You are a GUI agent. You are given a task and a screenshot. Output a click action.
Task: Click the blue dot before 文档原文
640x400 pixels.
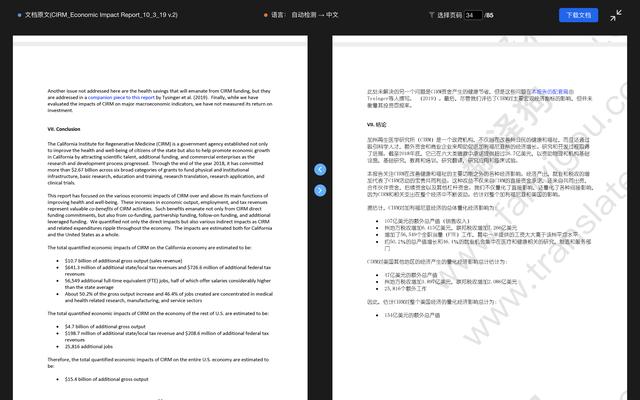click(x=20, y=15)
